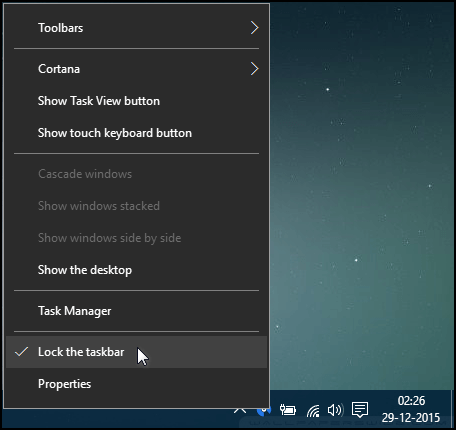The height and width of the screenshot is (430, 456).
Task: Click the speaker volume icon
Action: pyautogui.click(x=335, y=410)
